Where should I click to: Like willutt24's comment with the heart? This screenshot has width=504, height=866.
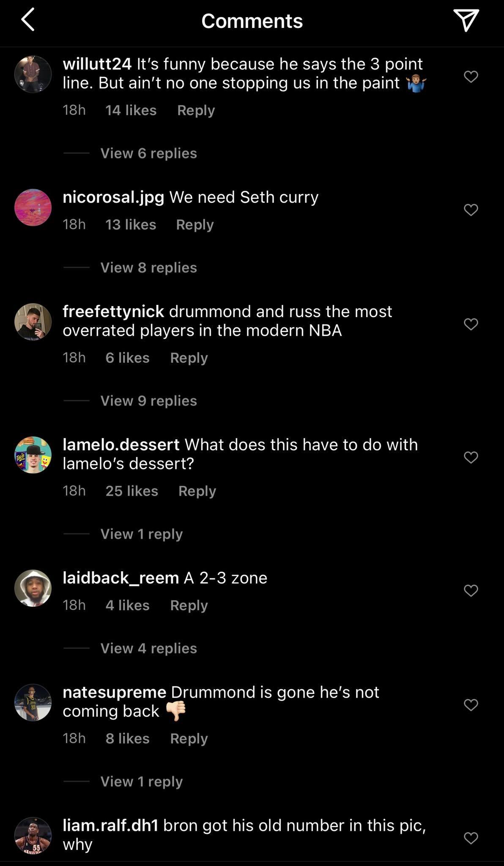[471, 77]
